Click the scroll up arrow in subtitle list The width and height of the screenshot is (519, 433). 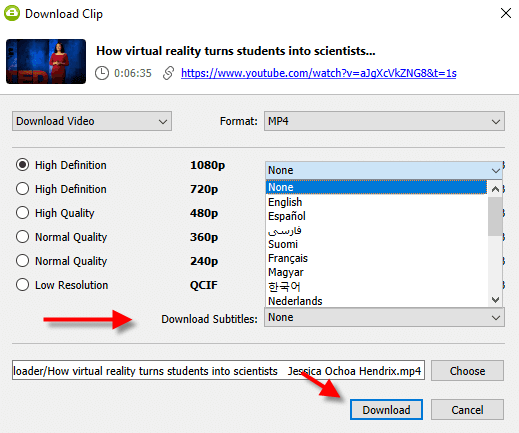coord(495,189)
